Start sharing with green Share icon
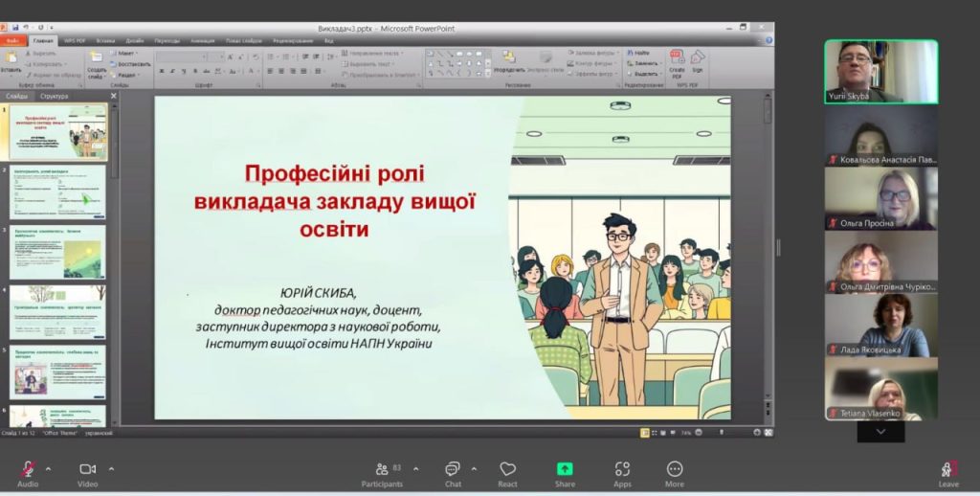Image resolution: width=980 pixels, height=496 pixels. click(x=565, y=468)
